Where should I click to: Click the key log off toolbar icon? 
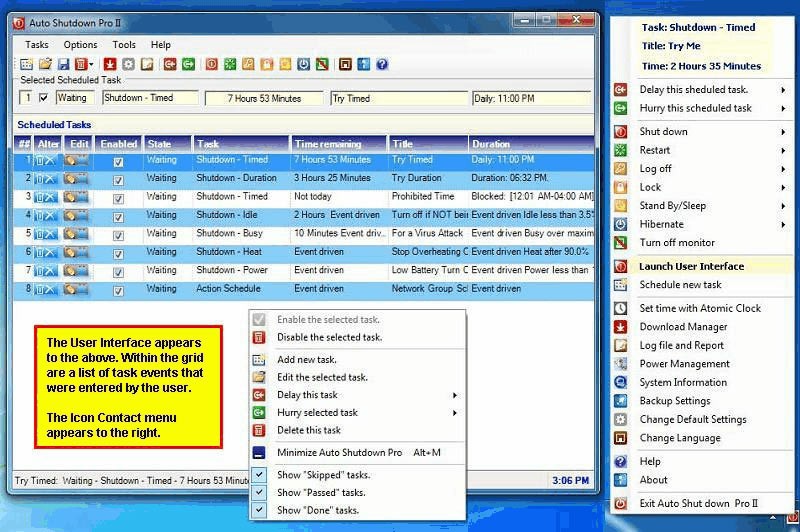(248, 64)
